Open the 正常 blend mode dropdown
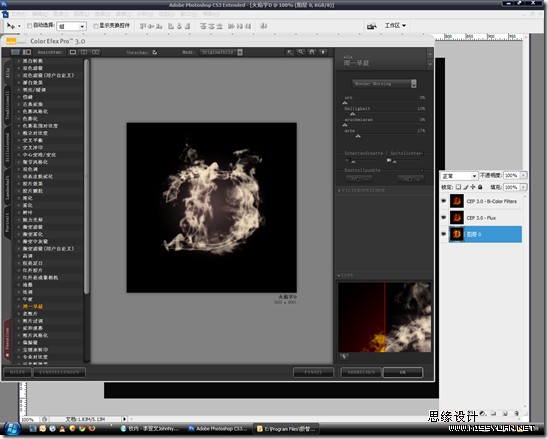This screenshot has height=439, width=548. [458, 176]
